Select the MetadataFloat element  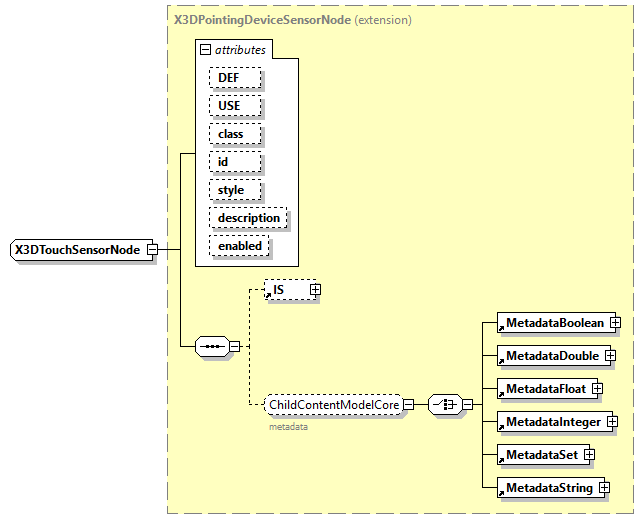pos(547,388)
